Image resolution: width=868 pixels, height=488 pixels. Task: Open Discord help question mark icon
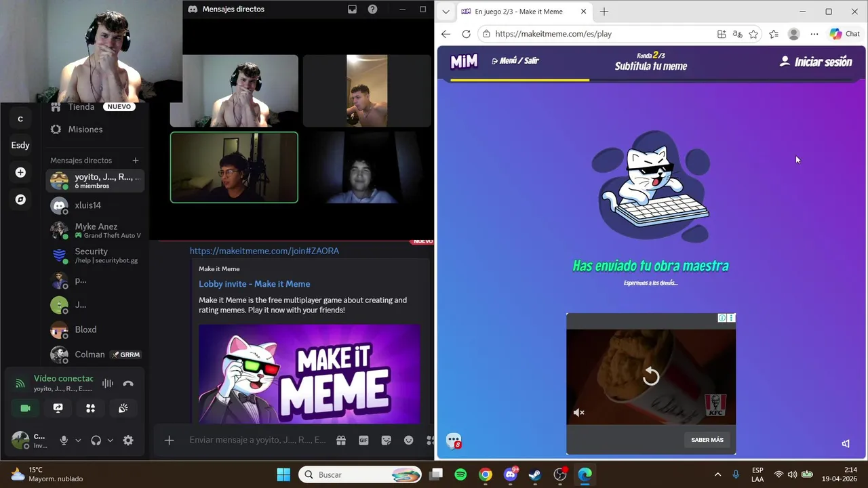tap(372, 9)
